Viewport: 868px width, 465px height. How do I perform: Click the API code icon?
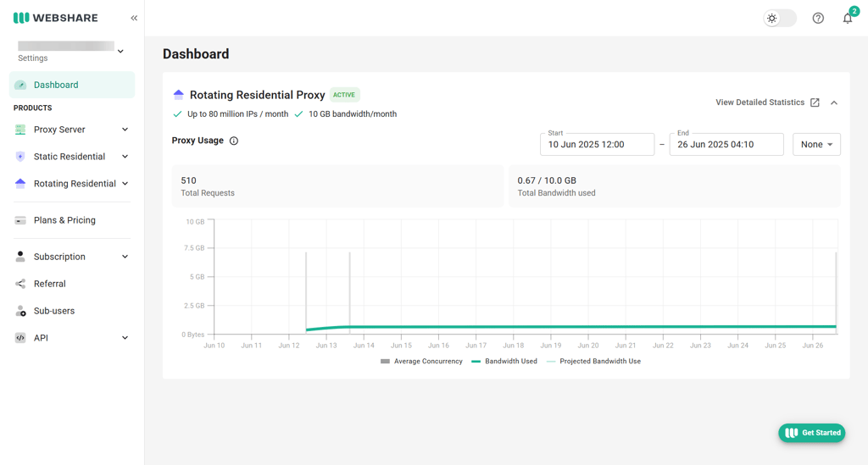coord(20,338)
